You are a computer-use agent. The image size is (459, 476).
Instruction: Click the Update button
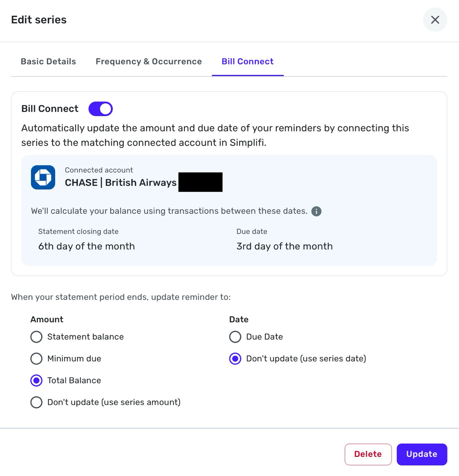click(422, 454)
